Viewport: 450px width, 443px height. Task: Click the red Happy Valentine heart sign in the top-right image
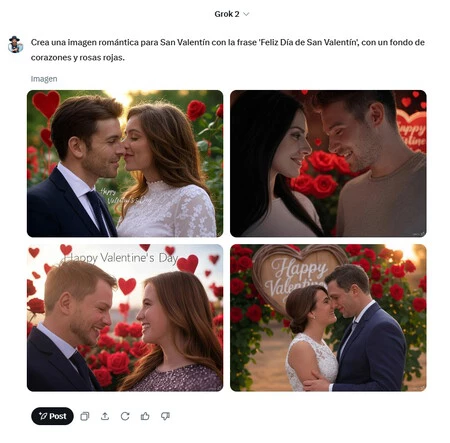pyautogui.click(x=412, y=131)
